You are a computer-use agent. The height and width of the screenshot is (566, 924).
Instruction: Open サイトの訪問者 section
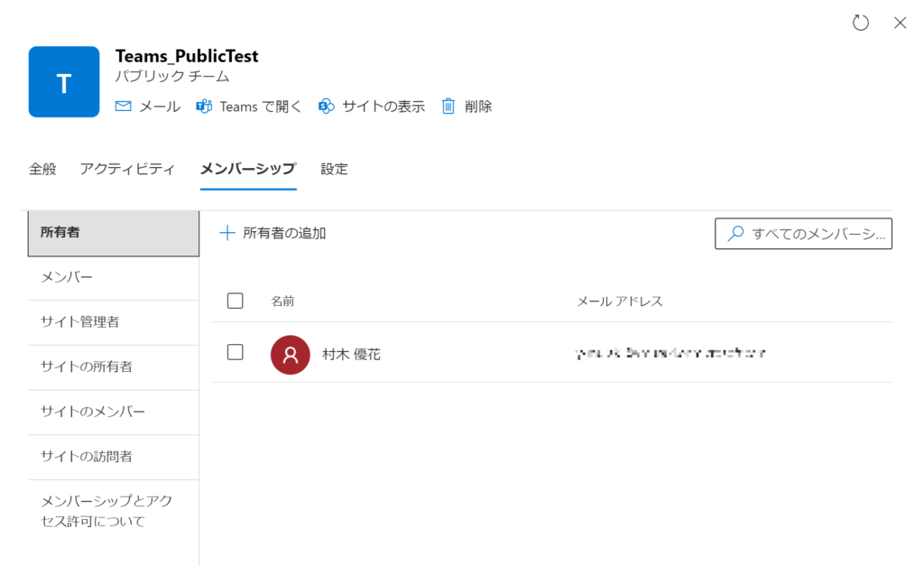pos(114,457)
